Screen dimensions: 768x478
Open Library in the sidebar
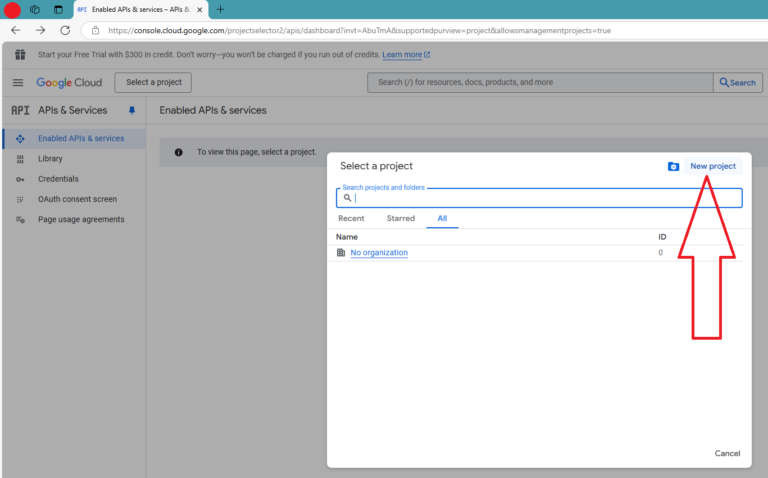point(50,159)
